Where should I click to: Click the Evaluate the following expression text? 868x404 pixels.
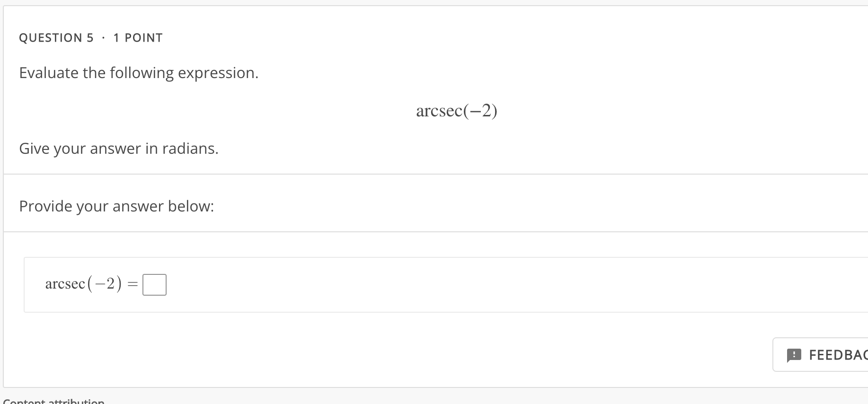(x=139, y=72)
